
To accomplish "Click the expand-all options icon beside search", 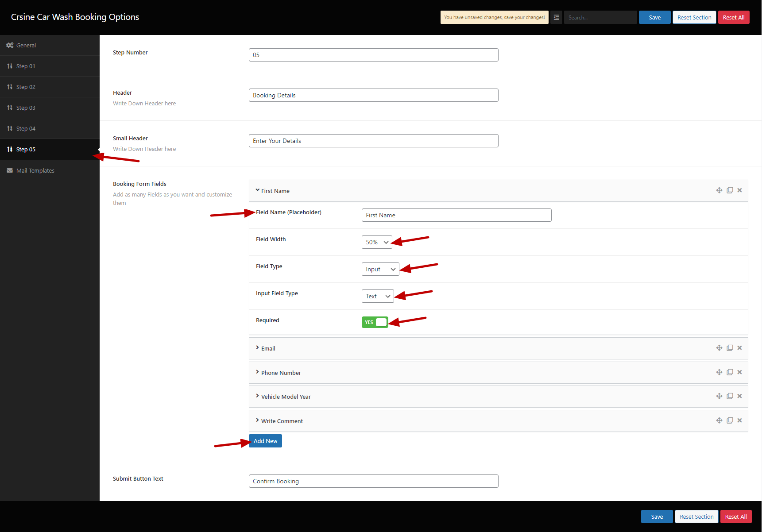I will pyautogui.click(x=556, y=17).
